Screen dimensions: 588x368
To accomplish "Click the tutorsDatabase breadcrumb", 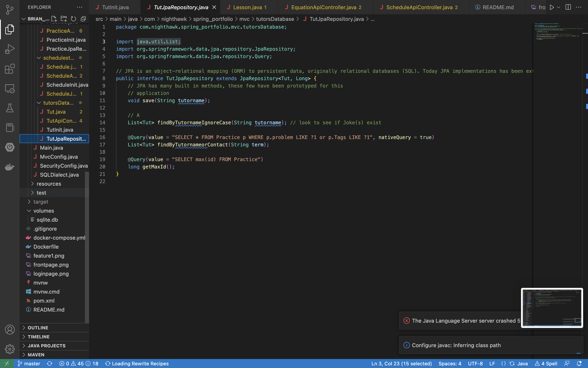I will (275, 19).
